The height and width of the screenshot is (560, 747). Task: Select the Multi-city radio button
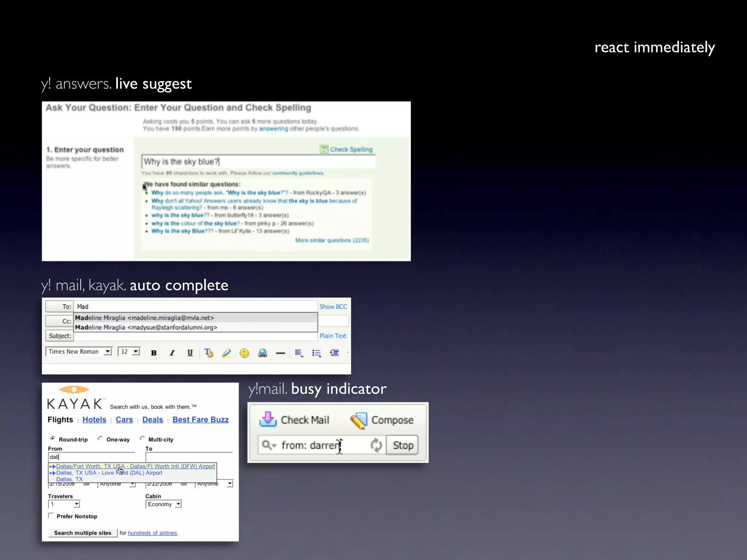tap(142, 439)
